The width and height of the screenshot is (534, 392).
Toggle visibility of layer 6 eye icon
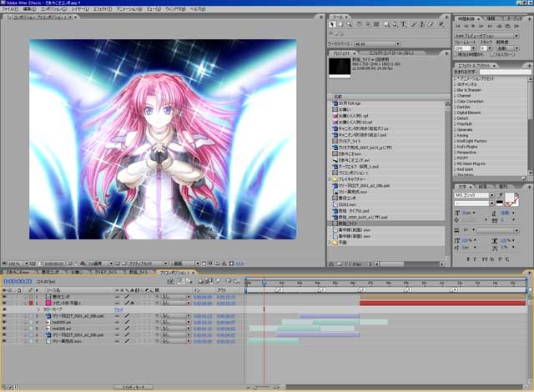click(4, 334)
